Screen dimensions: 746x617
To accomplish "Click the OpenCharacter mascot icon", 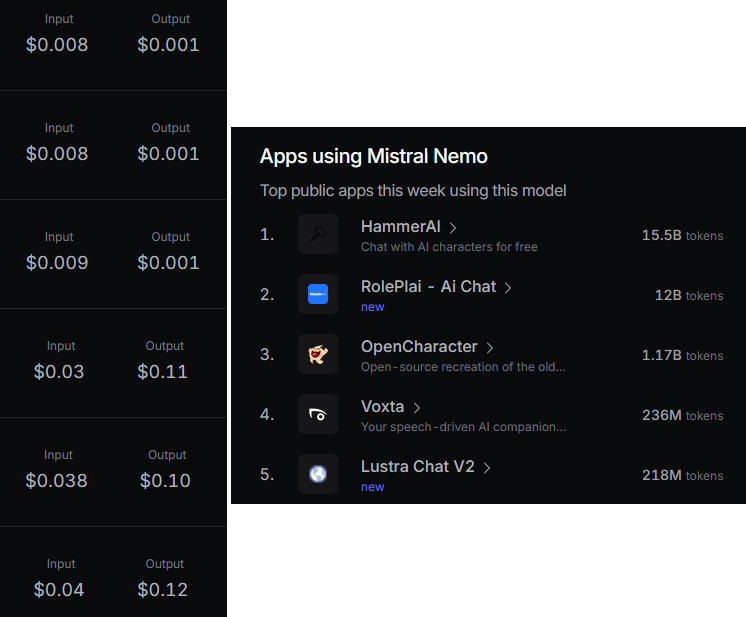I will coord(318,354).
